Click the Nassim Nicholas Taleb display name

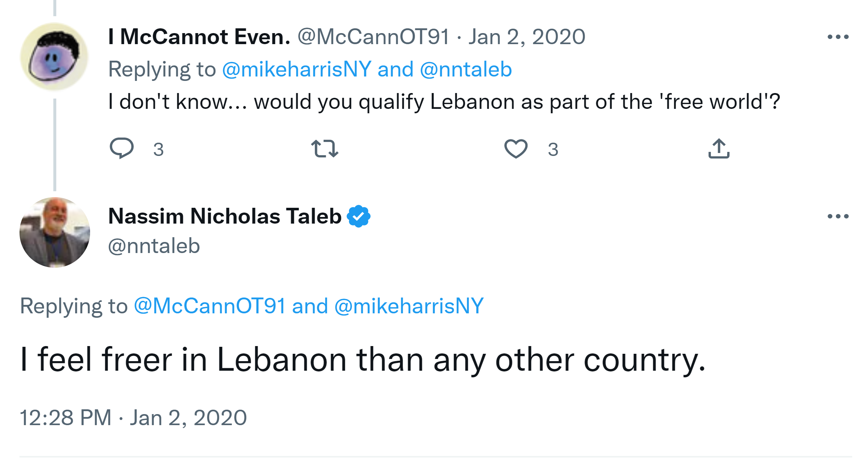(225, 216)
